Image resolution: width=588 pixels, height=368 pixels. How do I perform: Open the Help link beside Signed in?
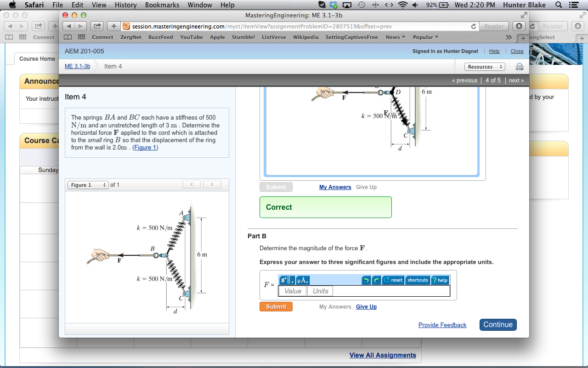494,52
